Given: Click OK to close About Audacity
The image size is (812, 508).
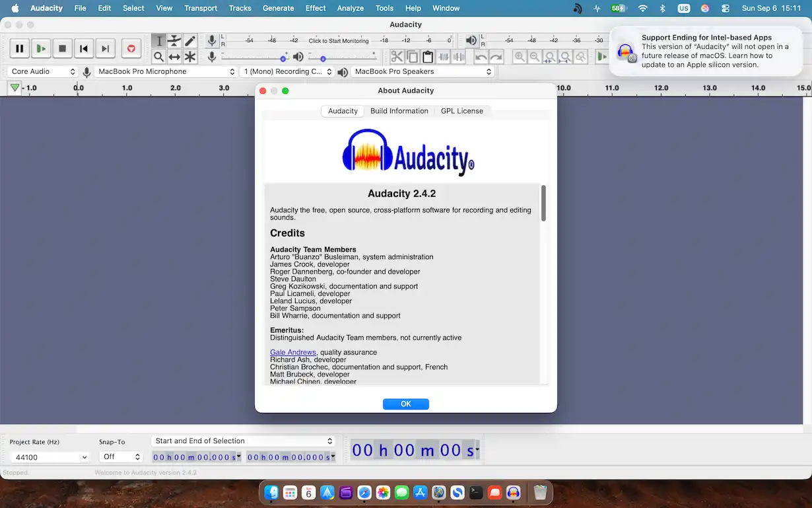Looking at the screenshot, I should 406,404.
